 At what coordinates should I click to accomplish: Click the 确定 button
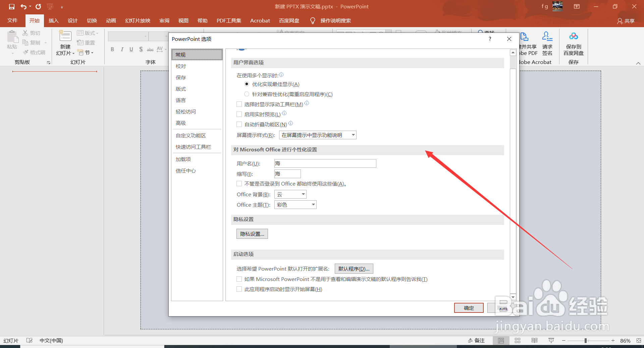pos(469,308)
